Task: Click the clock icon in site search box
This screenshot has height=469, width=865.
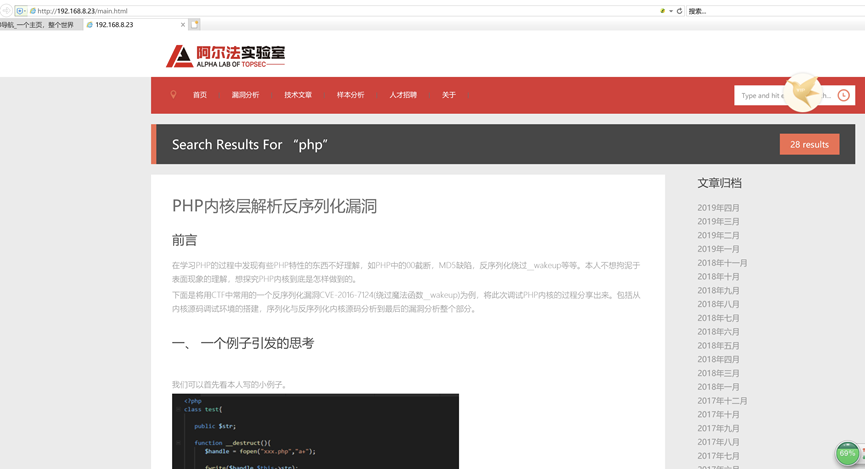Action: pos(843,95)
